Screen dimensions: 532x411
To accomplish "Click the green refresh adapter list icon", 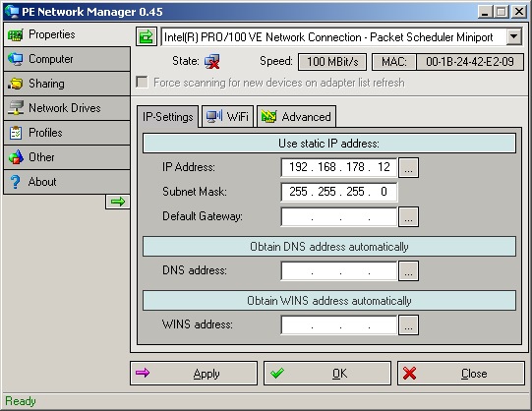I will click(x=147, y=36).
